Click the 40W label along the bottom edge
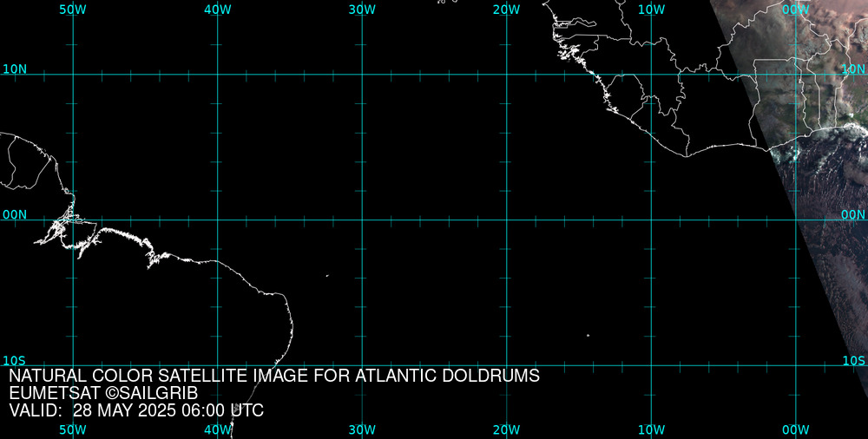This screenshot has height=439, width=868. (218, 429)
